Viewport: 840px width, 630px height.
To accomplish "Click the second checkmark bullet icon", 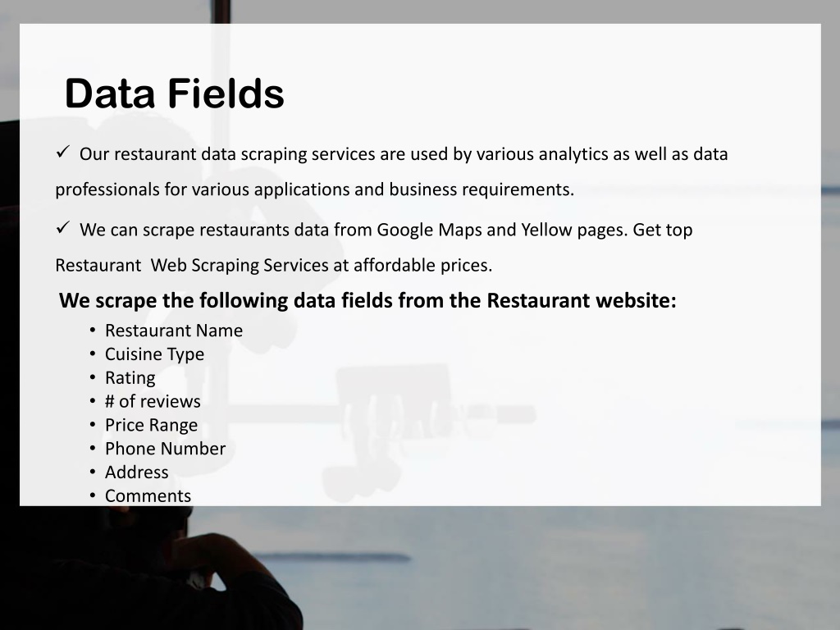I will click(62, 228).
